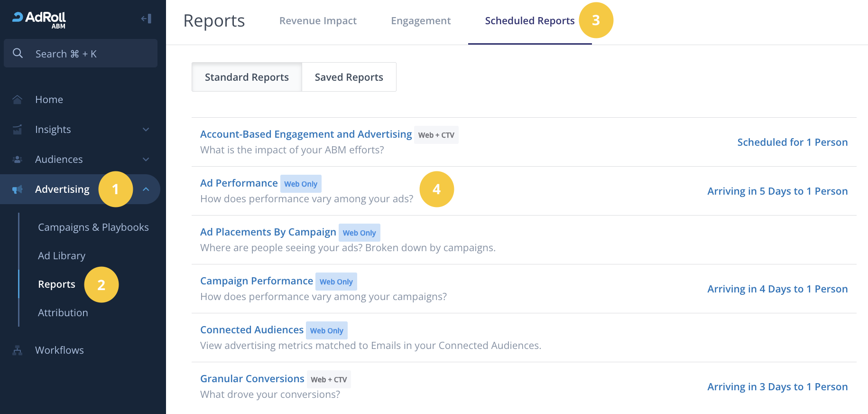
Task: Open the Engagement tab
Action: point(421,21)
